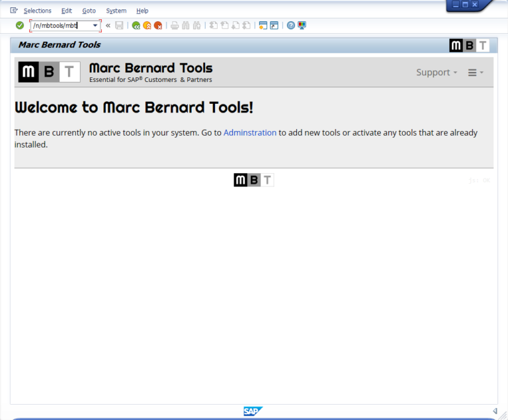Click the SAP logo in status bar
Screen dimensions: 508x420
pos(253,411)
